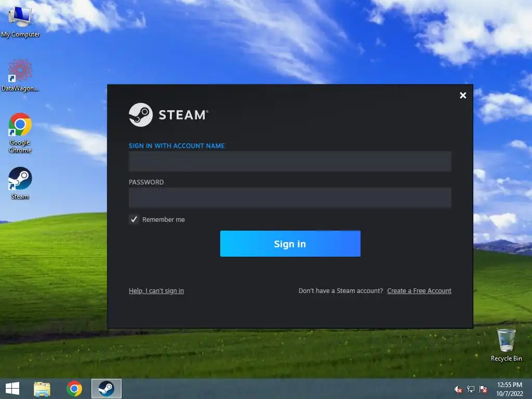The image size is (532, 399).
Task: Open the Windows Start button
Action: [x=12, y=389]
